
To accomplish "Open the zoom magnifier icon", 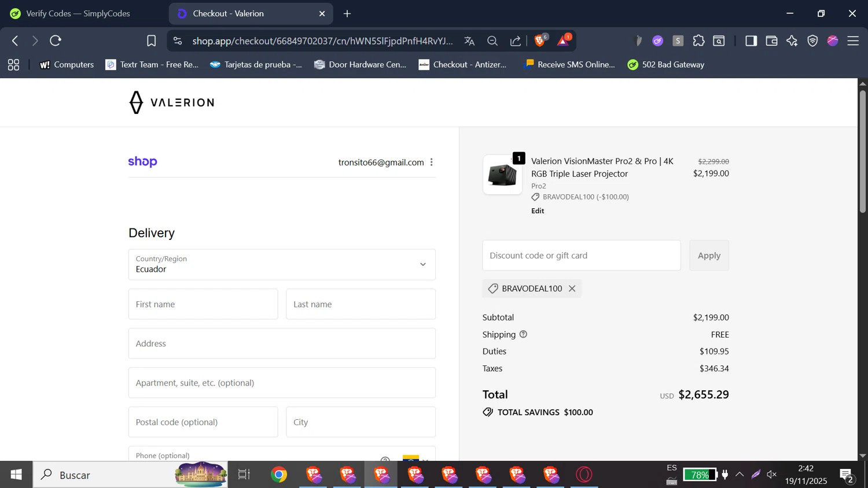I will 492,41.
